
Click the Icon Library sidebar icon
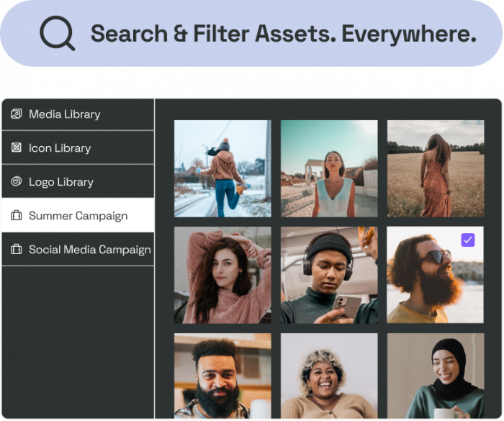coord(17,148)
